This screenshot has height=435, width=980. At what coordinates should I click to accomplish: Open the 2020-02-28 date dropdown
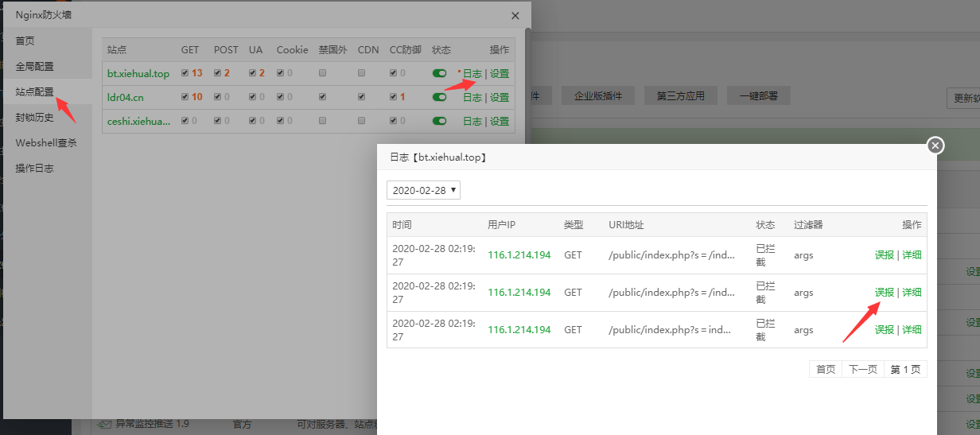423,191
